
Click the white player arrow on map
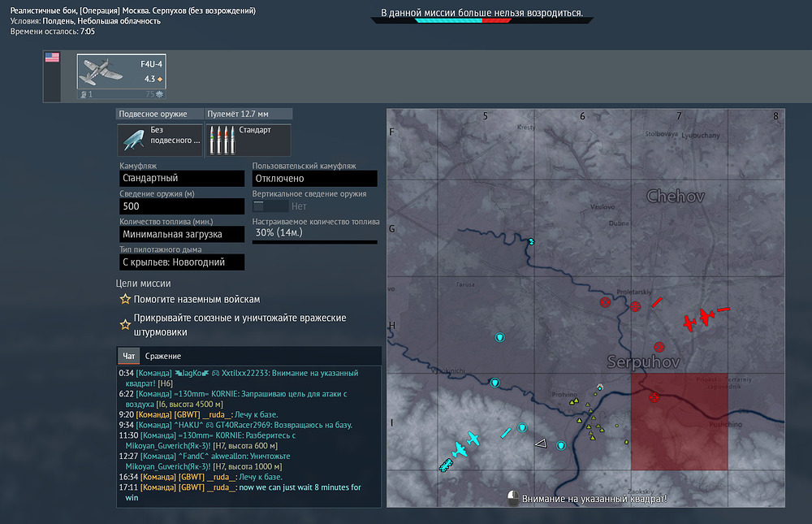click(541, 443)
